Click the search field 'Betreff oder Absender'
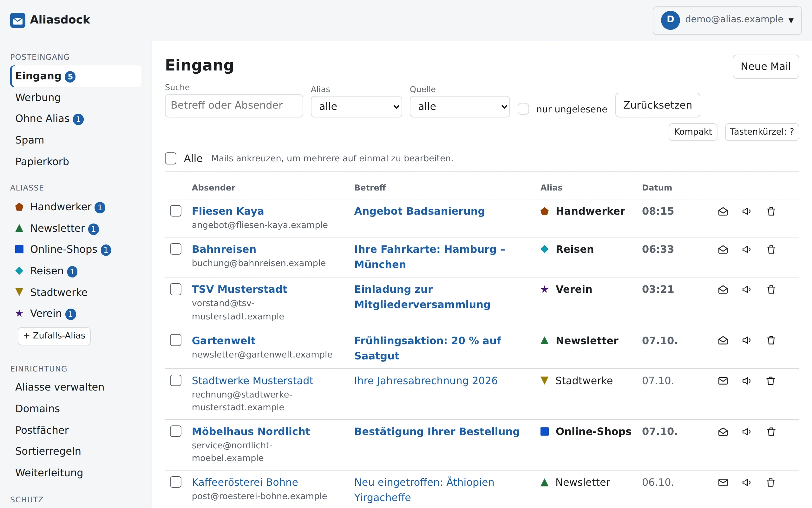This screenshot has height=508, width=812. point(234,105)
